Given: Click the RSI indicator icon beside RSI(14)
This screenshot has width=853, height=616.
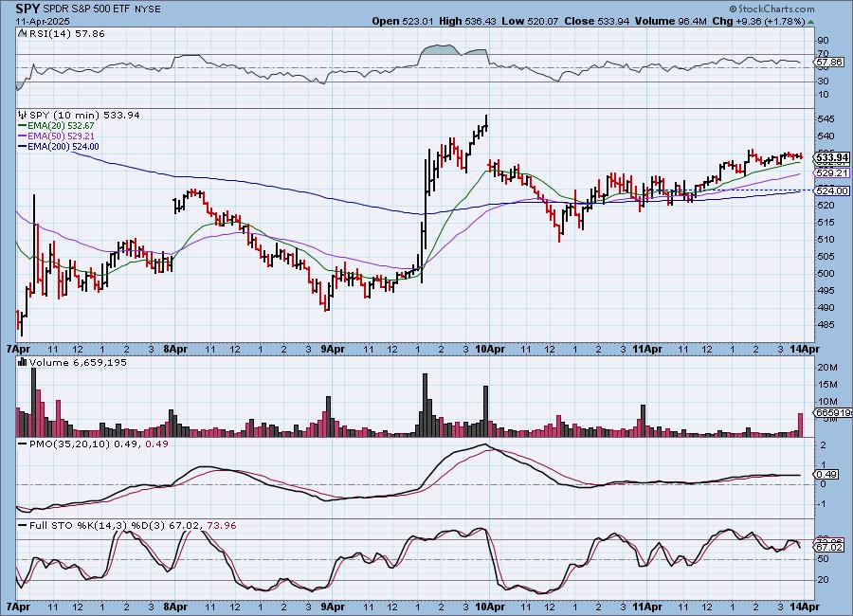Looking at the screenshot, I should click(23, 33).
